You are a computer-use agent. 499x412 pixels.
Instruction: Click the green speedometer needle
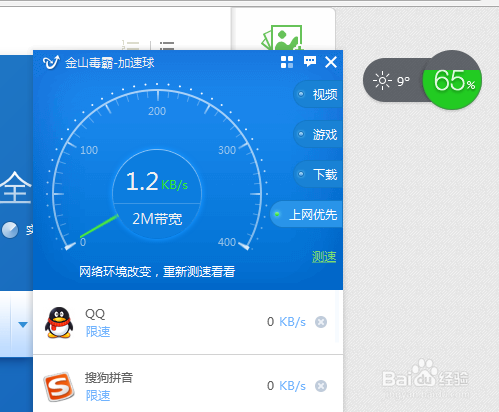(x=99, y=226)
